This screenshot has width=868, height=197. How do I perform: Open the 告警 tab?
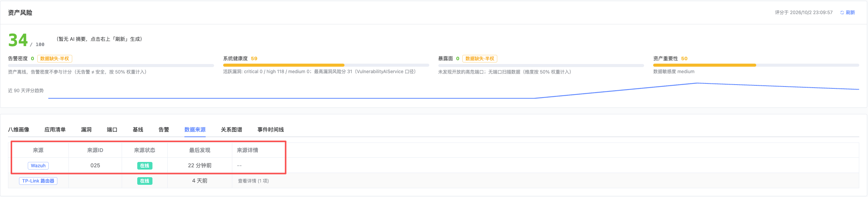click(x=164, y=130)
